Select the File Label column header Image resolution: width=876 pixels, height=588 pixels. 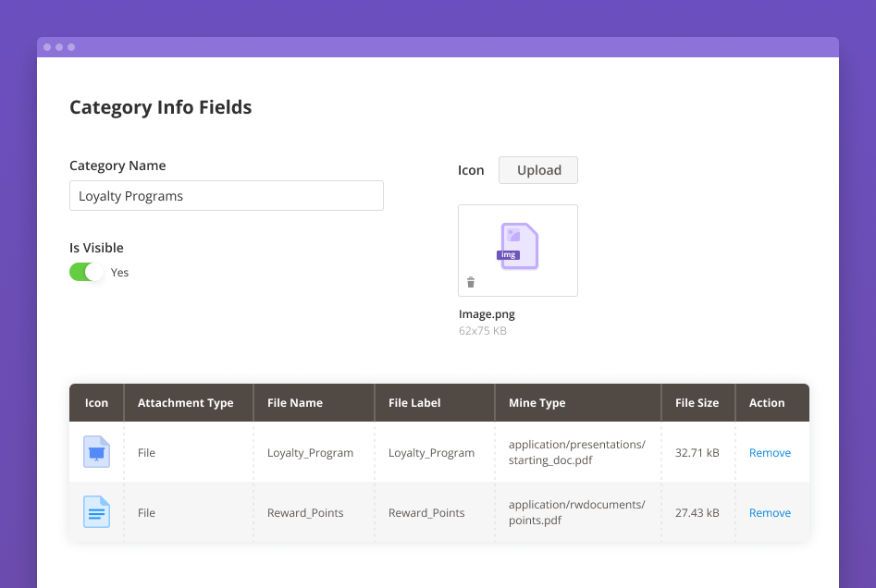coord(414,403)
